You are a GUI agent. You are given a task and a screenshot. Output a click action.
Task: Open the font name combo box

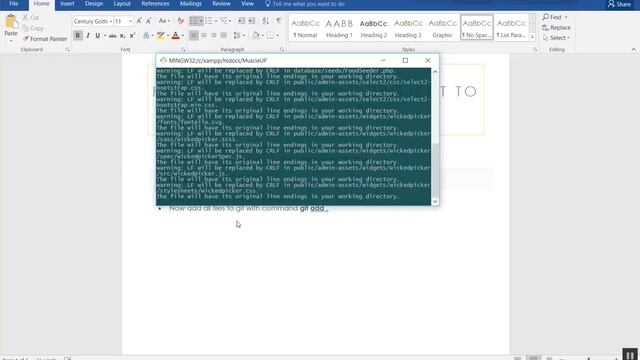pyautogui.click(x=93, y=21)
